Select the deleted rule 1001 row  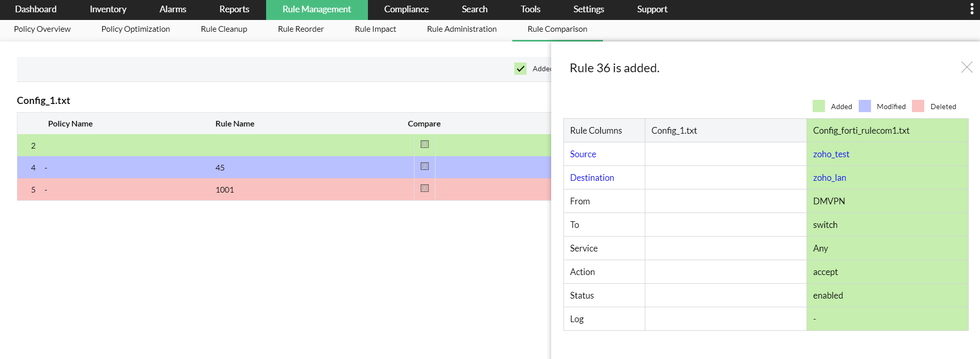[x=225, y=189]
